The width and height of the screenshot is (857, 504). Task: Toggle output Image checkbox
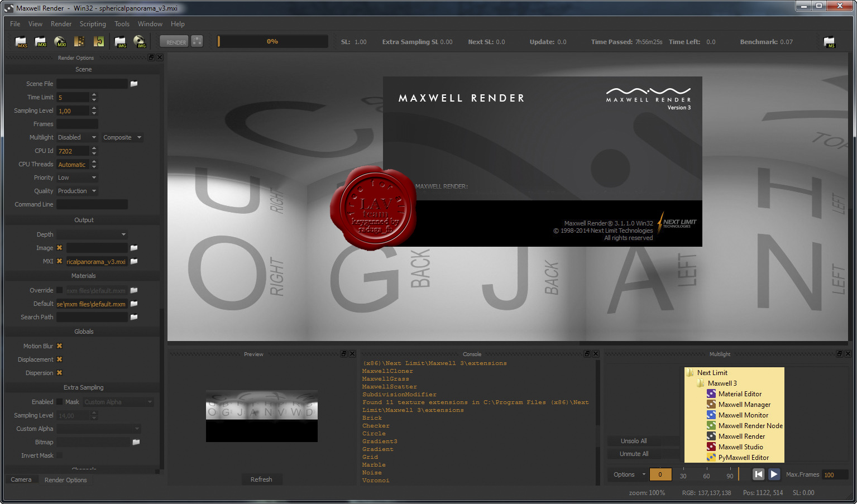pyautogui.click(x=60, y=248)
